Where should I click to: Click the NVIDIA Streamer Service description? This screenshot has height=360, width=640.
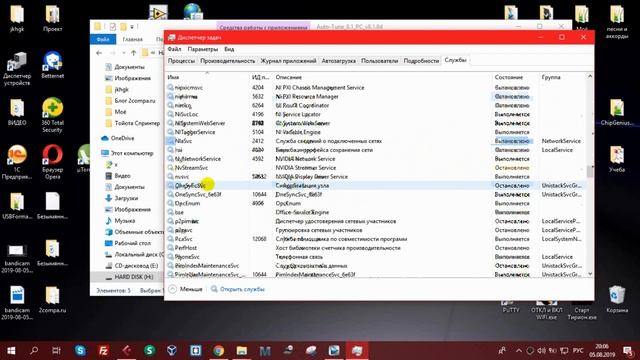(x=306, y=168)
